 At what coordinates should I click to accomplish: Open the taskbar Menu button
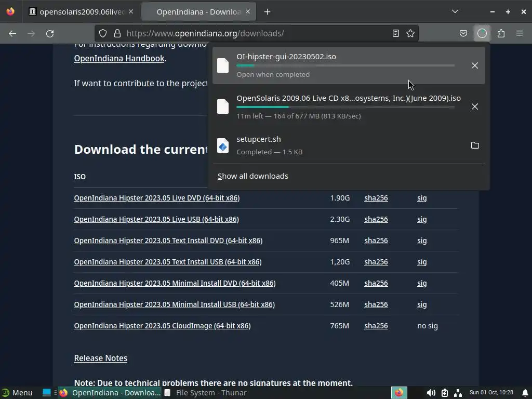(x=17, y=393)
